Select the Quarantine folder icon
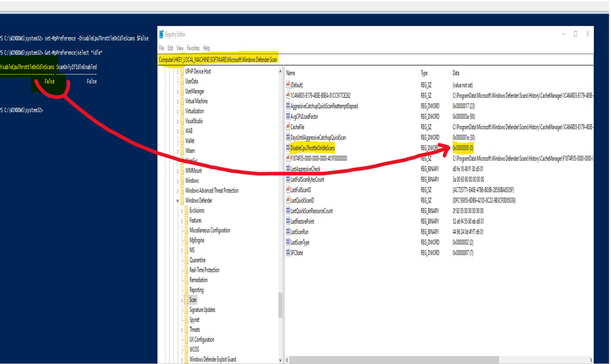Image resolution: width=611 pixels, height=364 pixels. [x=186, y=261]
